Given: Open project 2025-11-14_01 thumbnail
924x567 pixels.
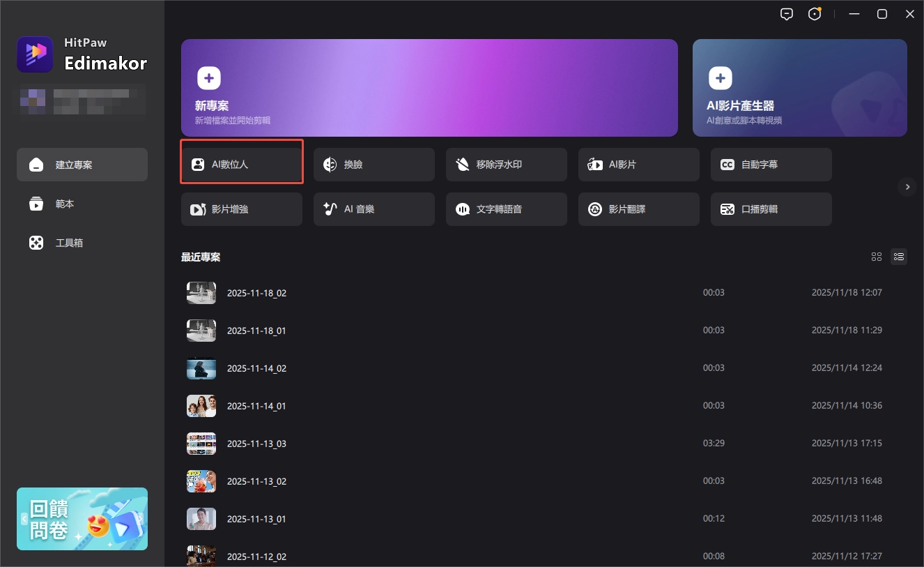Looking at the screenshot, I should [x=201, y=406].
